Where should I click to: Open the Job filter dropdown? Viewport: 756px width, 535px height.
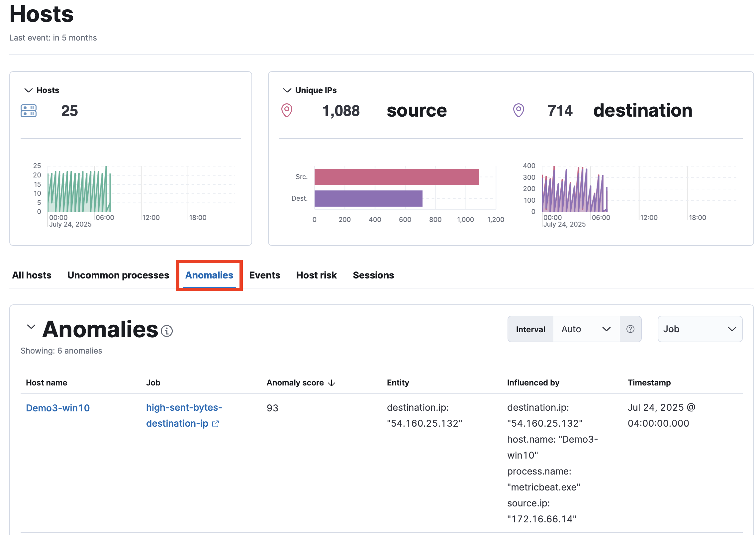(700, 329)
